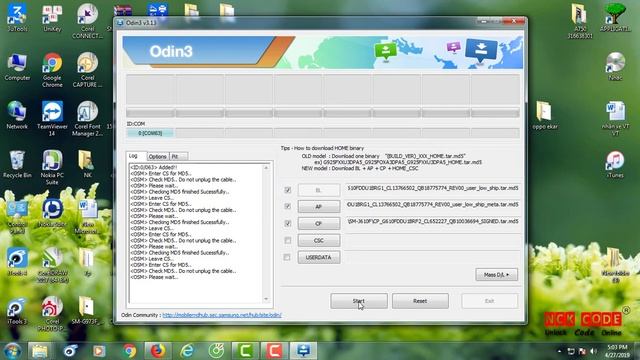Click Start to begin flashing
The height and width of the screenshot is (360, 640).
359,301
